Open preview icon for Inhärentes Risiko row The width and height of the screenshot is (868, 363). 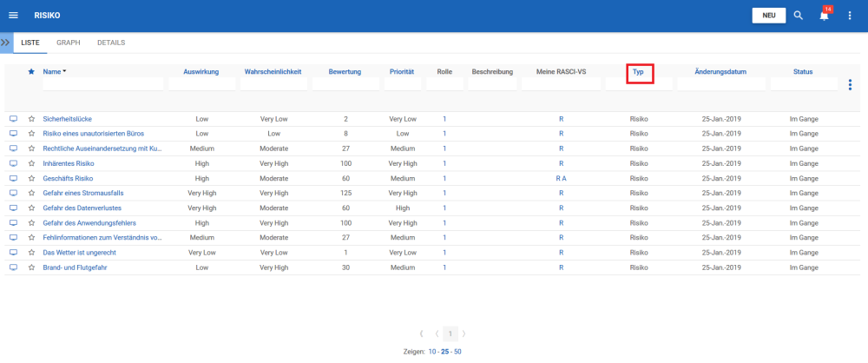(x=13, y=163)
